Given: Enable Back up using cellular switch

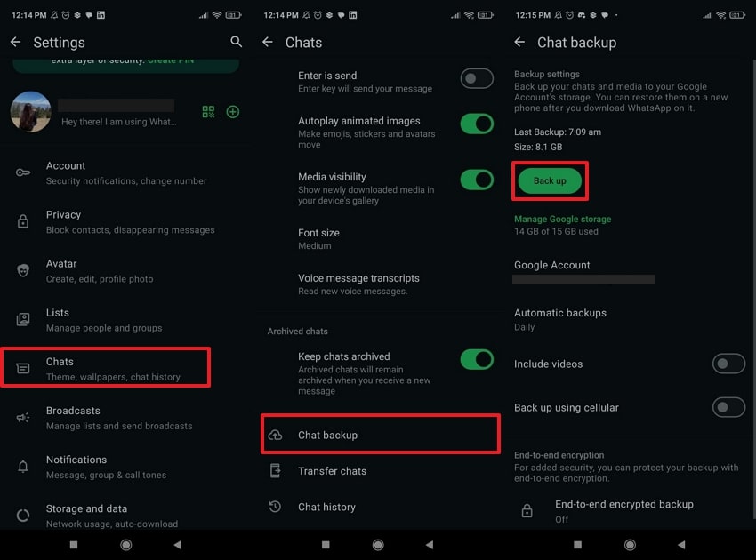Looking at the screenshot, I should [x=728, y=408].
